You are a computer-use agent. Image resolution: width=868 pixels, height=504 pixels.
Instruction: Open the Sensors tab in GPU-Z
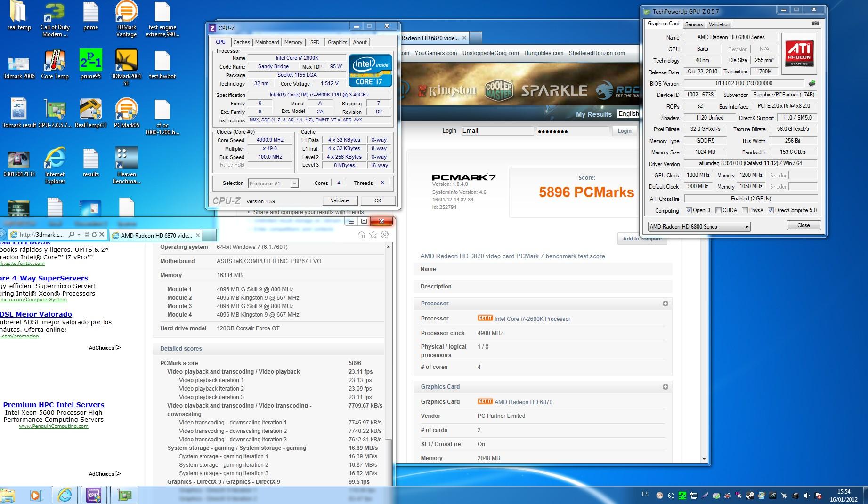tap(694, 24)
